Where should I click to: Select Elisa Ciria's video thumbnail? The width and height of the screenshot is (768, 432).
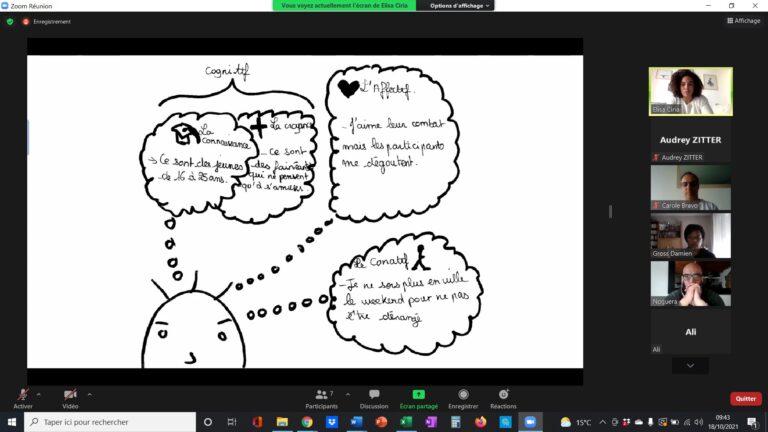click(690, 91)
